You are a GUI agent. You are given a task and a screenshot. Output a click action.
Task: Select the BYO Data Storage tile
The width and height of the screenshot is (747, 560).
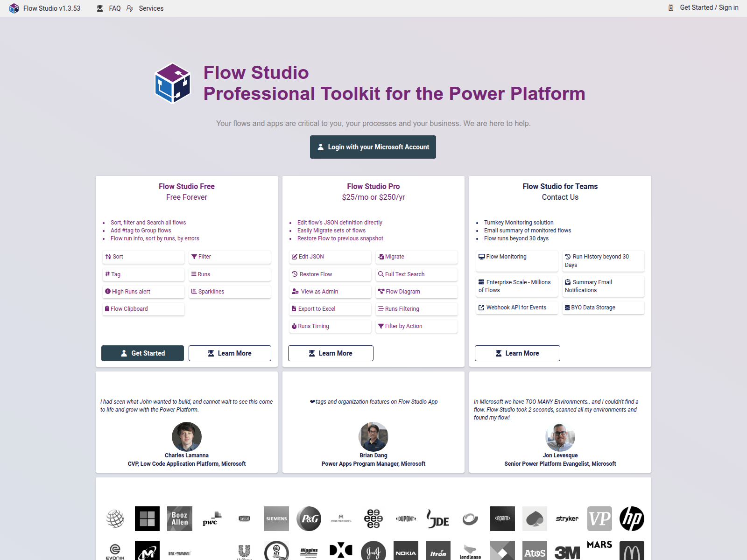click(603, 308)
